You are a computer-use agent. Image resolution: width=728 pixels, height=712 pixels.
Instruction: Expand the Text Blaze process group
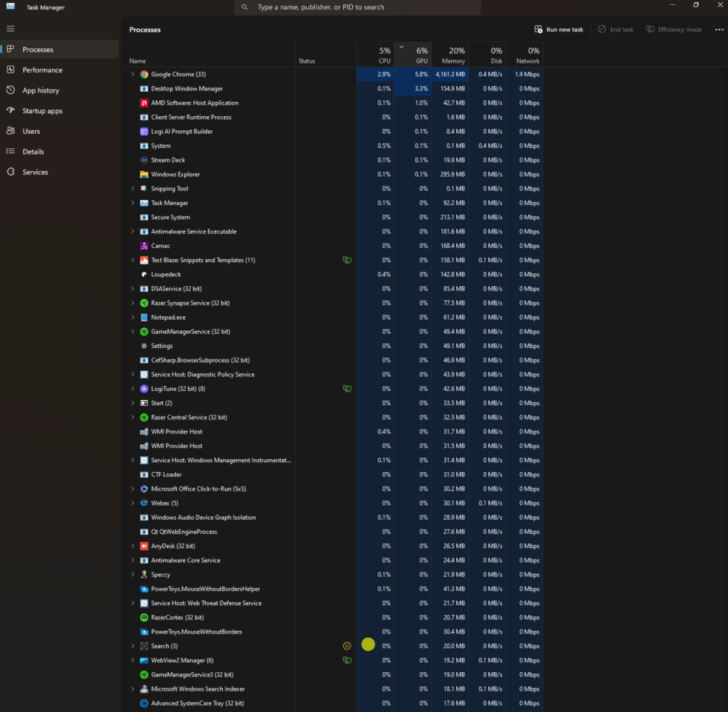click(132, 260)
